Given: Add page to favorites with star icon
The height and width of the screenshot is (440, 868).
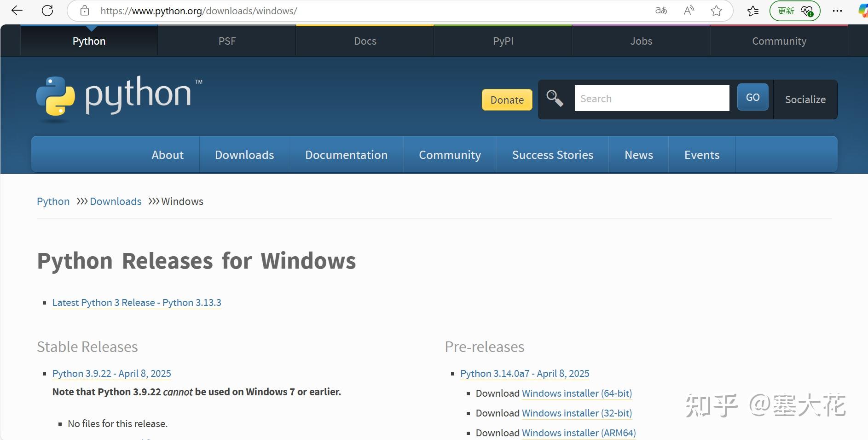Looking at the screenshot, I should click(x=716, y=11).
